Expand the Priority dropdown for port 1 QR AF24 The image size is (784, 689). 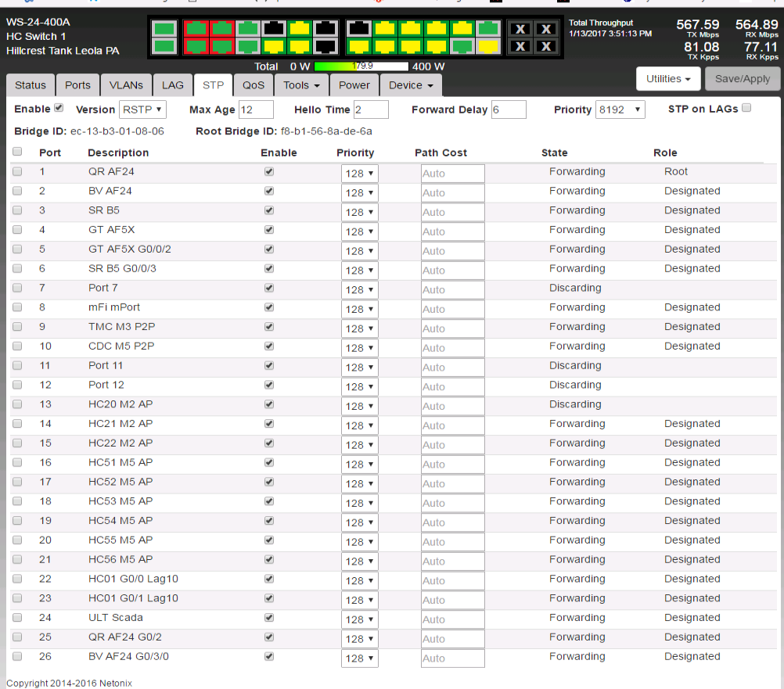click(x=359, y=174)
